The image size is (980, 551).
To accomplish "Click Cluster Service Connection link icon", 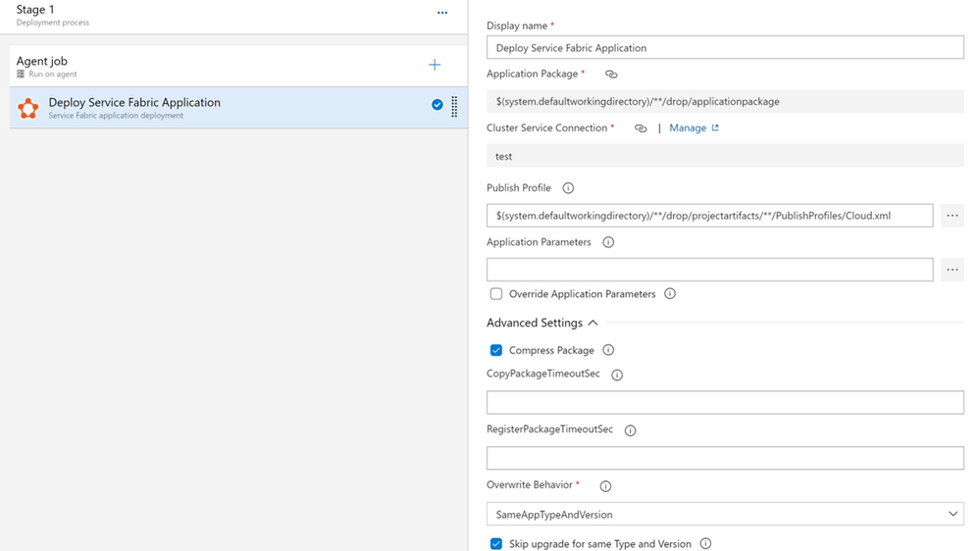I will 641,128.
